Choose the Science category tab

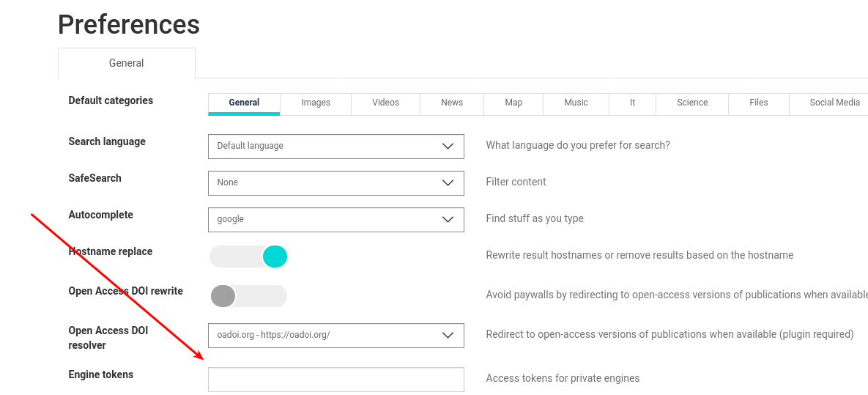[692, 103]
